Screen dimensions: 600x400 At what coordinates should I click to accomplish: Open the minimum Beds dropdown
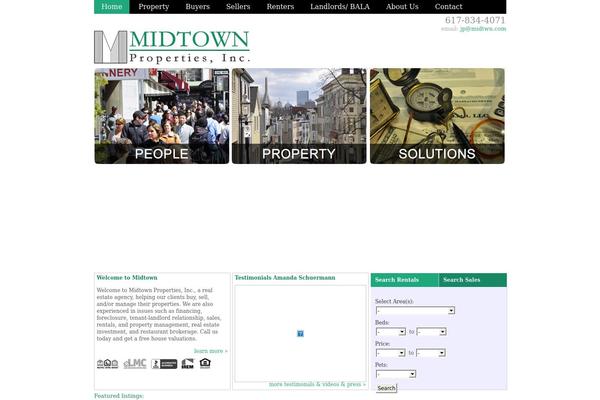[391, 332]
